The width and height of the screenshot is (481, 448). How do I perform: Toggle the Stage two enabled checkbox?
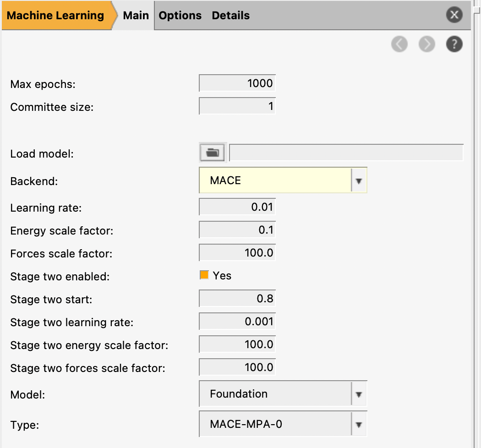(x=204, y=275)
